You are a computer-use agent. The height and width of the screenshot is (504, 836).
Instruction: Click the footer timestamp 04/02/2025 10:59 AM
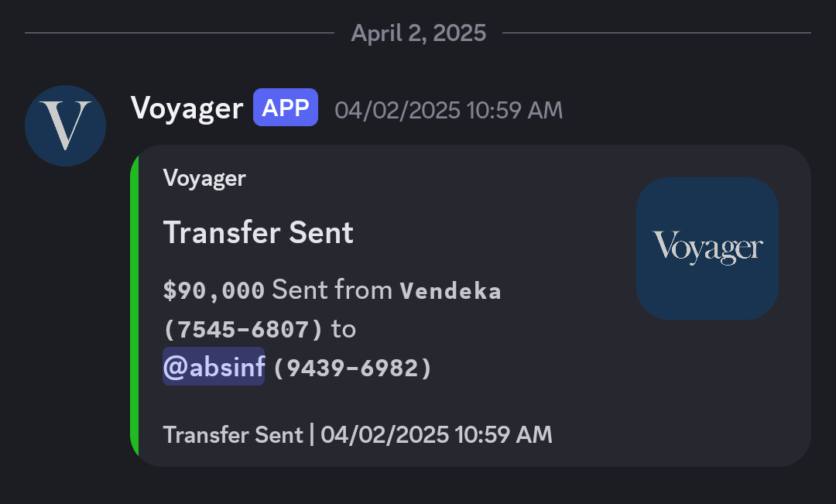click(436, 434)
